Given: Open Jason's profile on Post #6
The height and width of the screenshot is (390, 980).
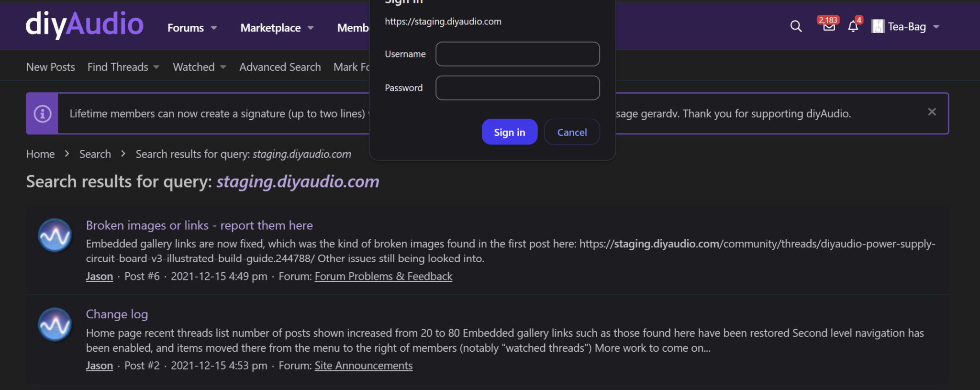Looking at the screenshot, I should coord(100,277).
